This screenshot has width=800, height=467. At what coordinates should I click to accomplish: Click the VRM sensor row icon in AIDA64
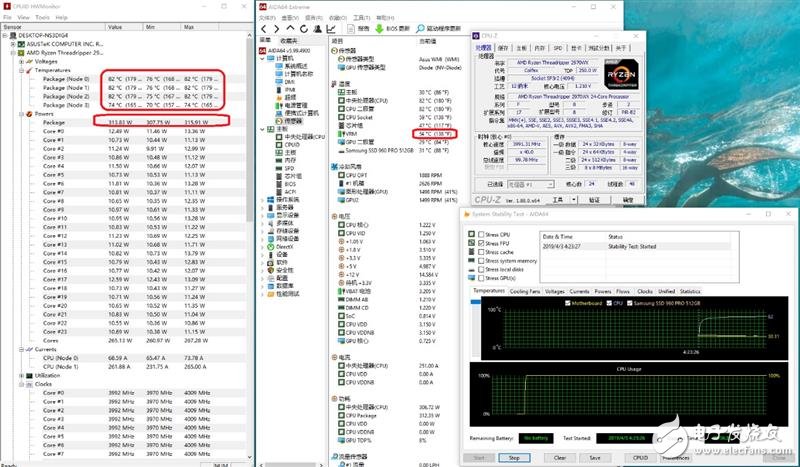pyautogui.click(x=341, y=134)
